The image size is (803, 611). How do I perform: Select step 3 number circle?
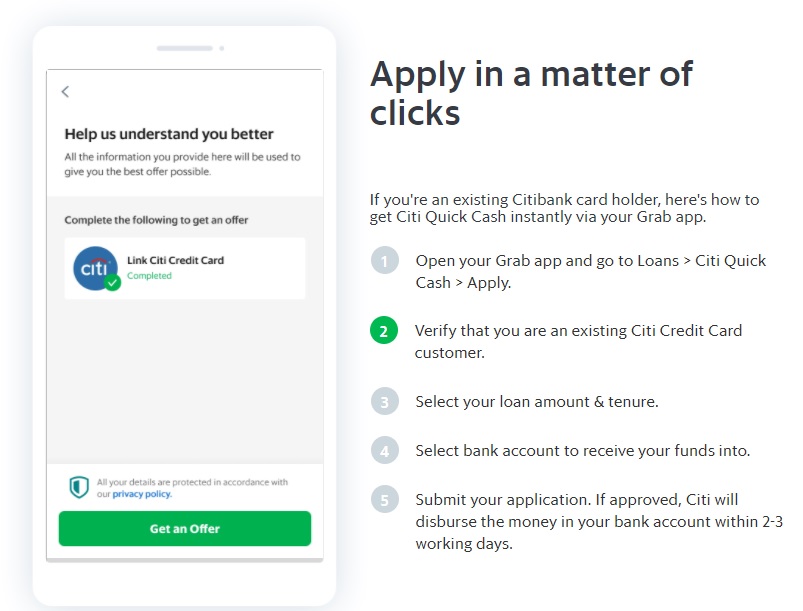pos(385,402)
